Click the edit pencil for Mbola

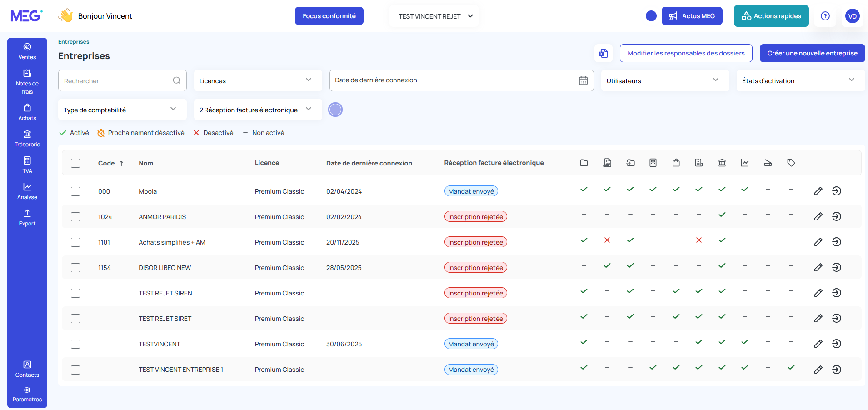[818, 191]
